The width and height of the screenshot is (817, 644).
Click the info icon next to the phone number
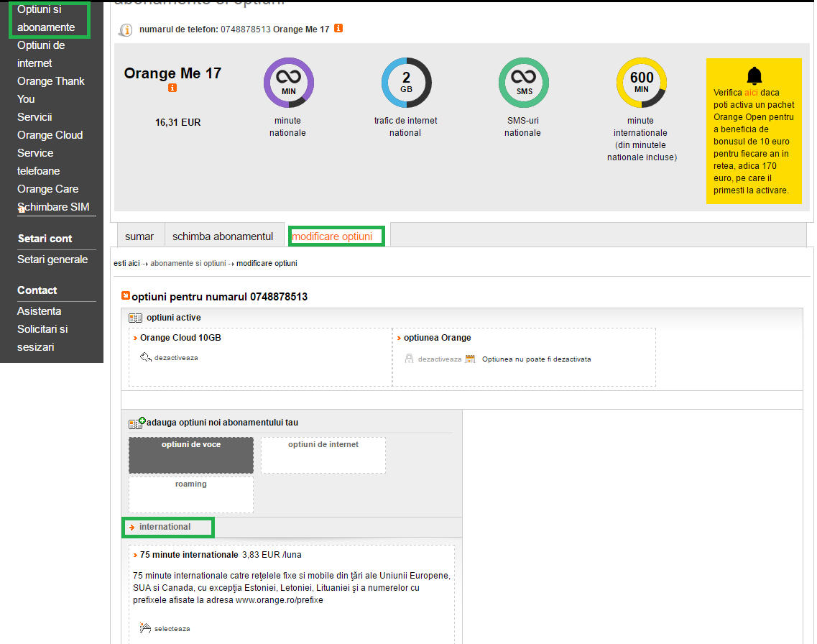click(125, 30)
